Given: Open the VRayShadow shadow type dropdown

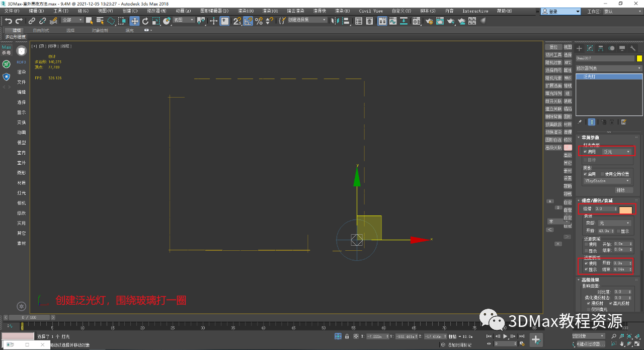Looking at the screenshot, I should coord(608,180).
